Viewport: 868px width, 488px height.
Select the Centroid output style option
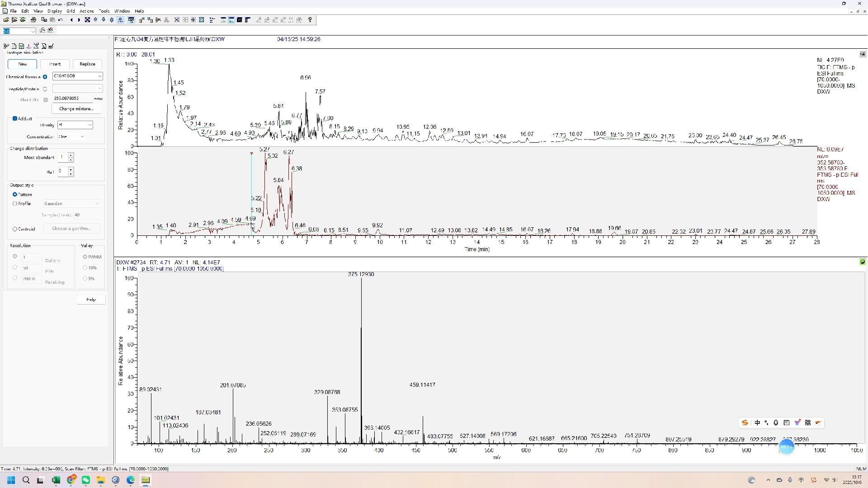point(15,229)
